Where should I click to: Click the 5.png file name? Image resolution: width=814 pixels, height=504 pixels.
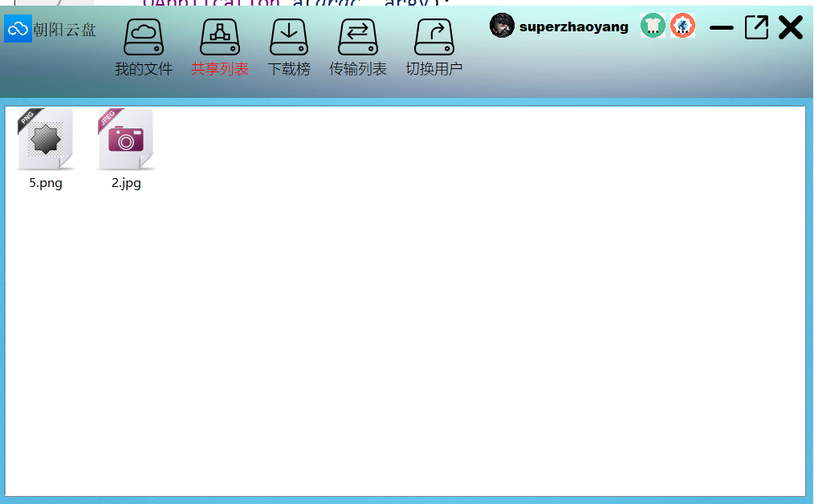46,183
